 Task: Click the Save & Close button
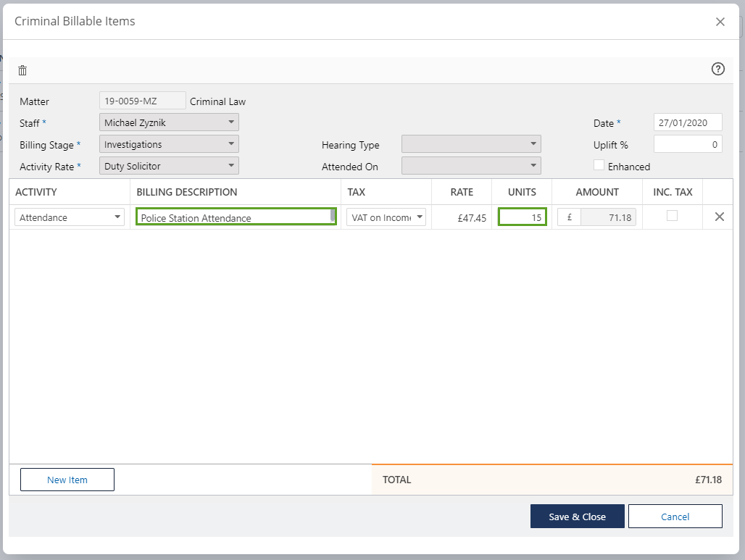pos(577,517)
